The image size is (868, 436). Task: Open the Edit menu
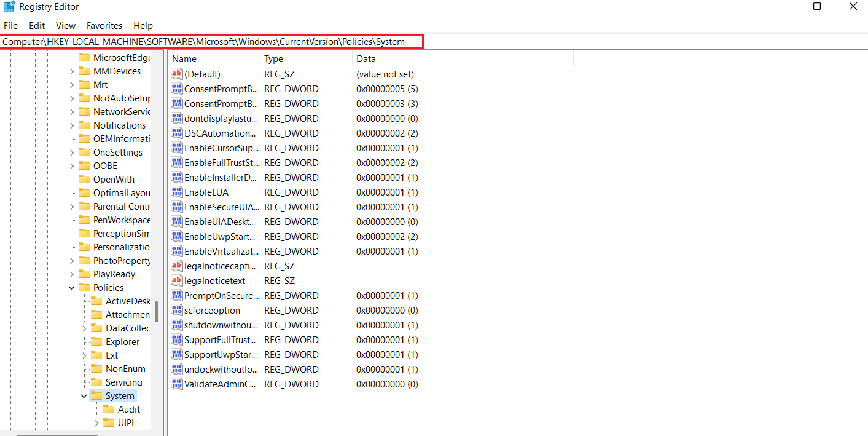37,26
